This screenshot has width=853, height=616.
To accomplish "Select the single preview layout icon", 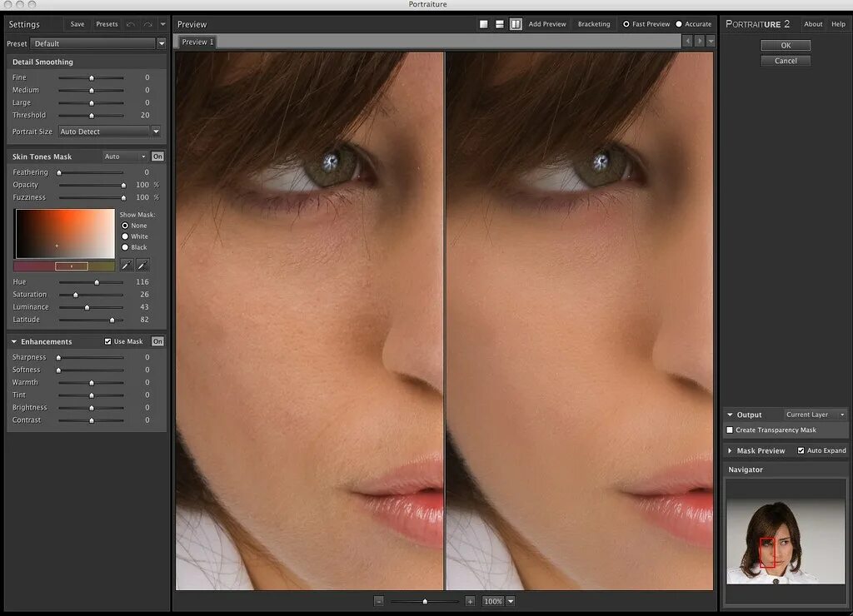I will point(484,24).
